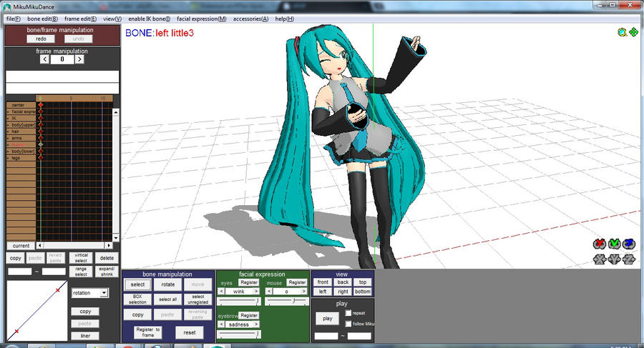Select next eyebrow expression after sadness
Image resolution: width=644 pixels, height=348 pixels.
[256, 324]
